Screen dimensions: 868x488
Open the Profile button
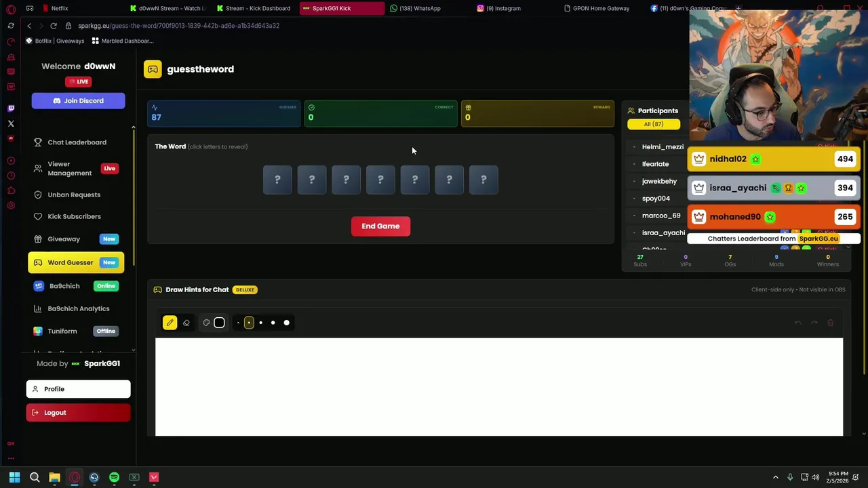click(78, 389)
